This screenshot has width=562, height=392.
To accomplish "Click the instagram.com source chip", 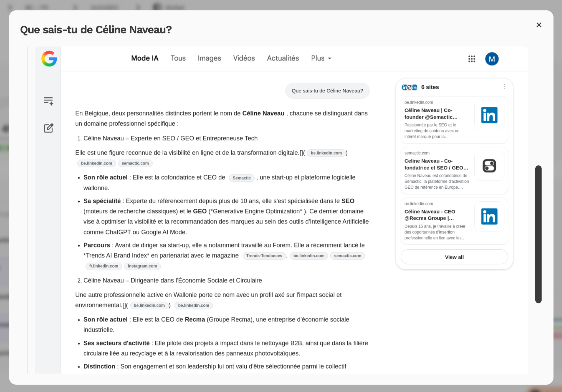I will [x=142, y=266].
